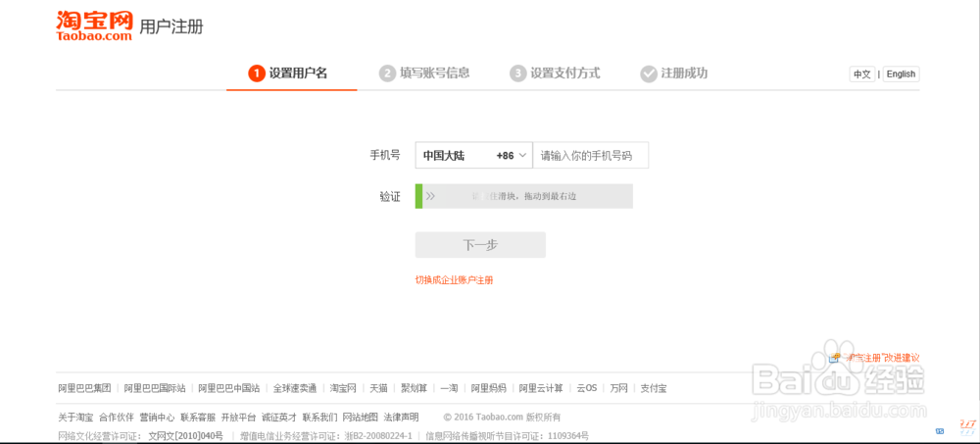
Task: Open 法律声明 link
Action: tap(401, 418)
